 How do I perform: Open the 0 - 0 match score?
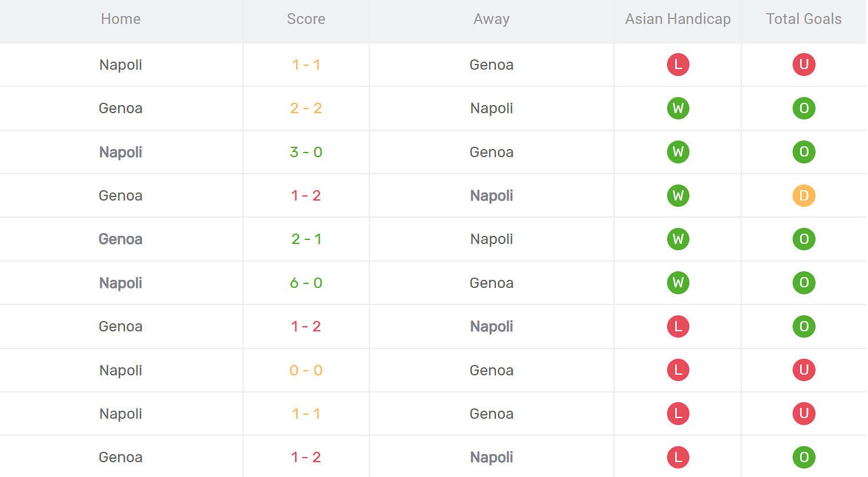click(x=306, y=370)
